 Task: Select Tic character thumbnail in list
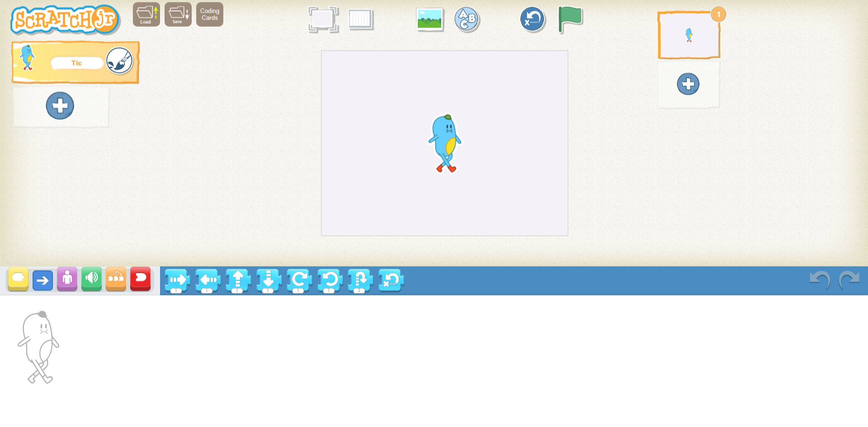(x=28, y=58)
